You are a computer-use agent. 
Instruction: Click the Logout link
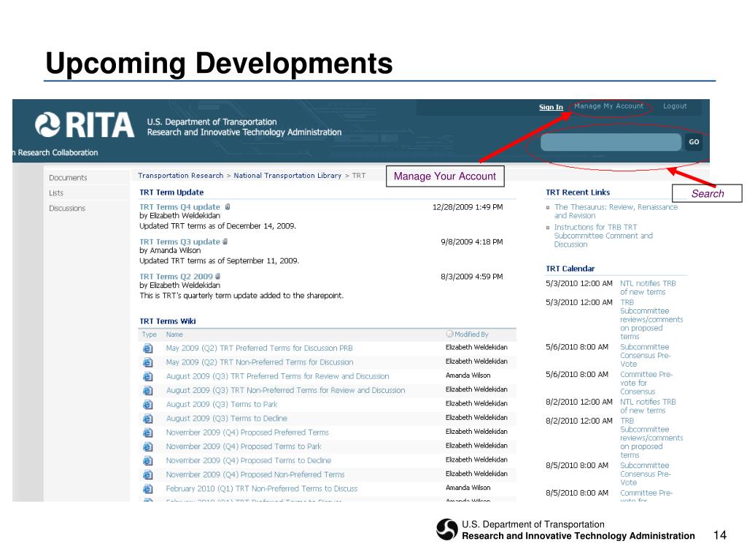click(x=675, y=106)
